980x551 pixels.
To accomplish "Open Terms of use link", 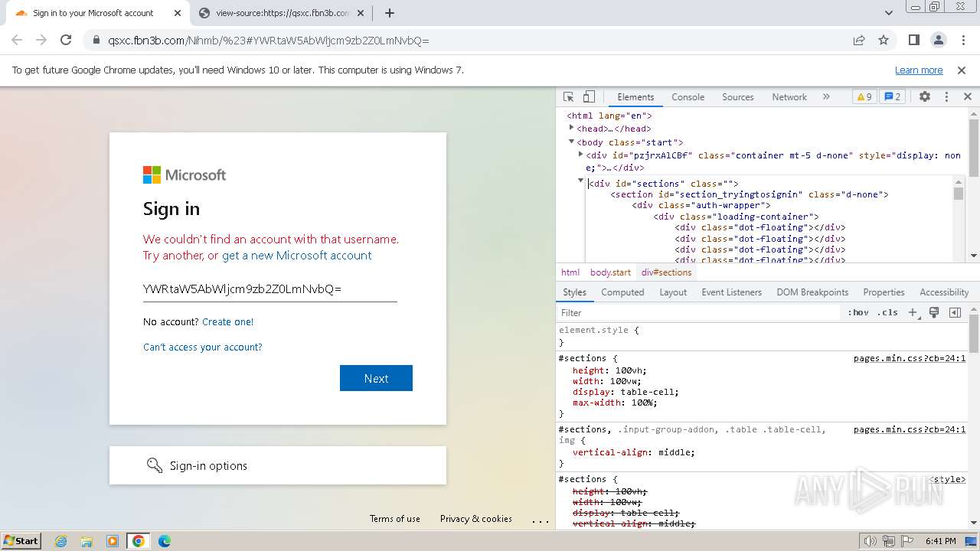I will click(x=395, y=519).
